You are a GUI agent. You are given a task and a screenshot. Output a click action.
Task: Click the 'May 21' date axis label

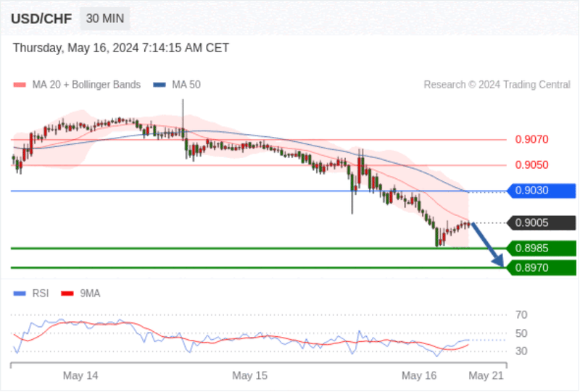tap(486, 376)
